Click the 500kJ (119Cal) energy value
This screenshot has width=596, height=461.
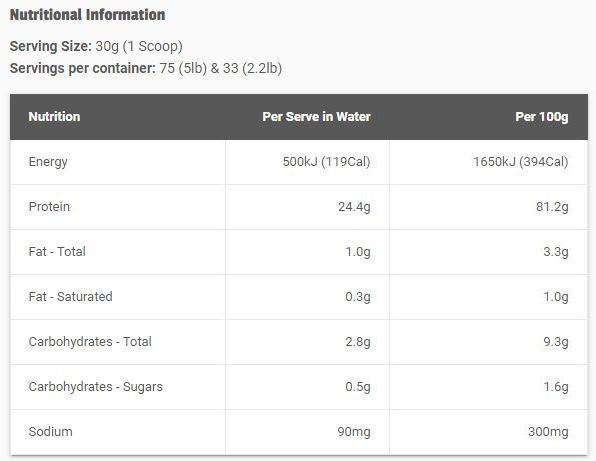click(x=327, y=162)
